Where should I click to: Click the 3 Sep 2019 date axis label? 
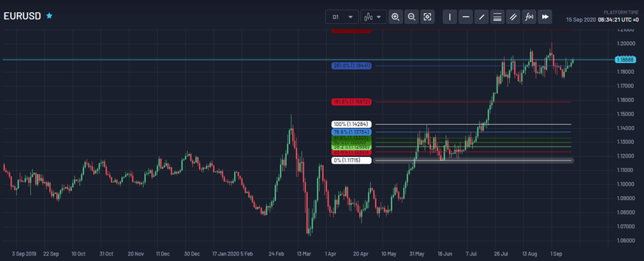23,254
